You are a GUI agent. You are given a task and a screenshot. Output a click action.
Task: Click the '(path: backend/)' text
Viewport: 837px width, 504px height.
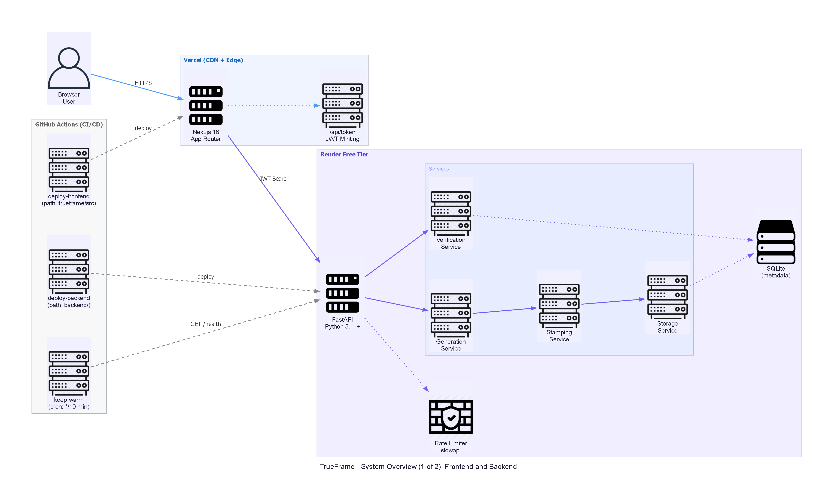pos(69,305)
